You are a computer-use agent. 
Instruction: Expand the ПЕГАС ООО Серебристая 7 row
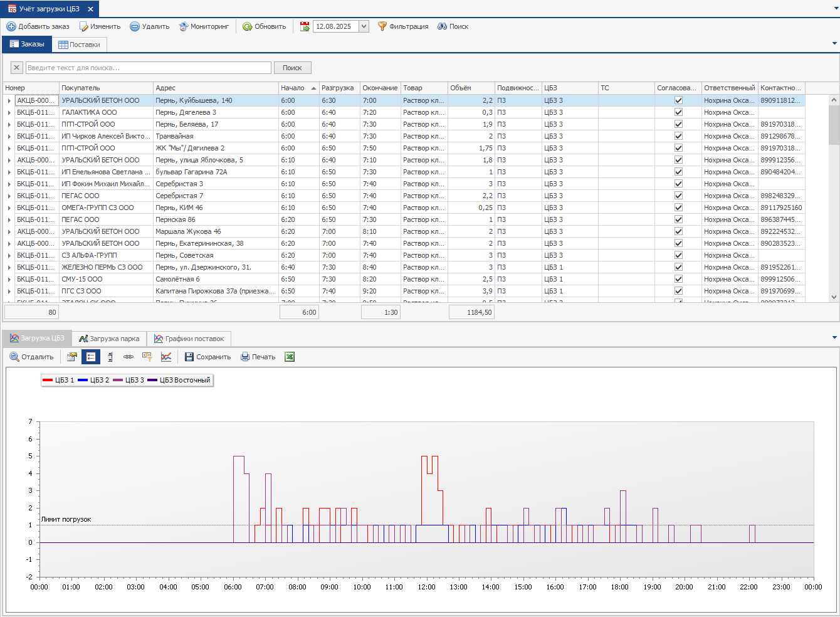9,196
